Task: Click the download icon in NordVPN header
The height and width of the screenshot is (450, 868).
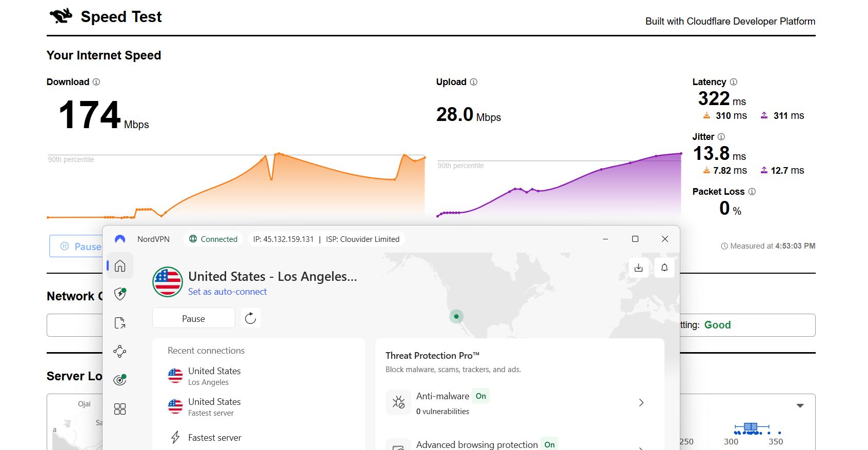Action: tap(638, 268)
